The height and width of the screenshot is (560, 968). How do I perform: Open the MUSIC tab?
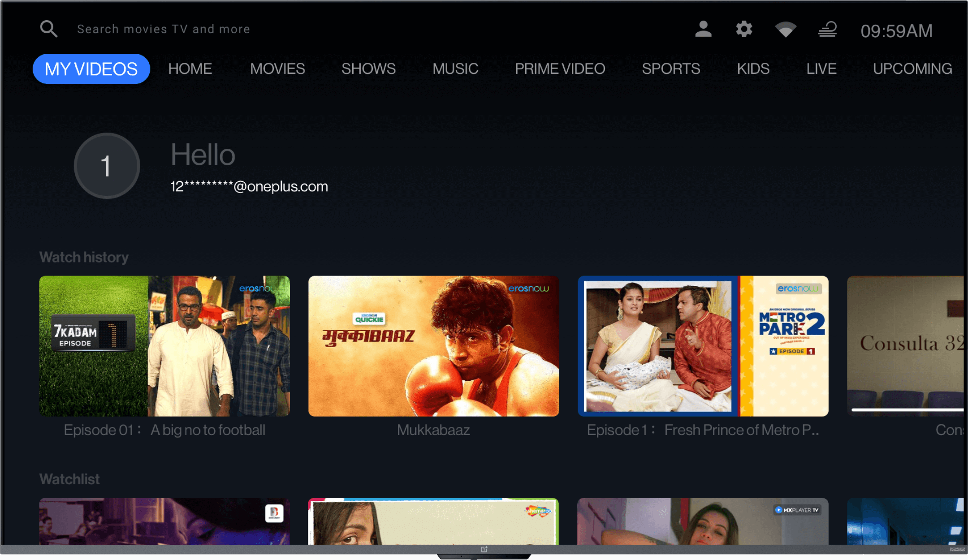pyautogui.click(x=455, y=69)
